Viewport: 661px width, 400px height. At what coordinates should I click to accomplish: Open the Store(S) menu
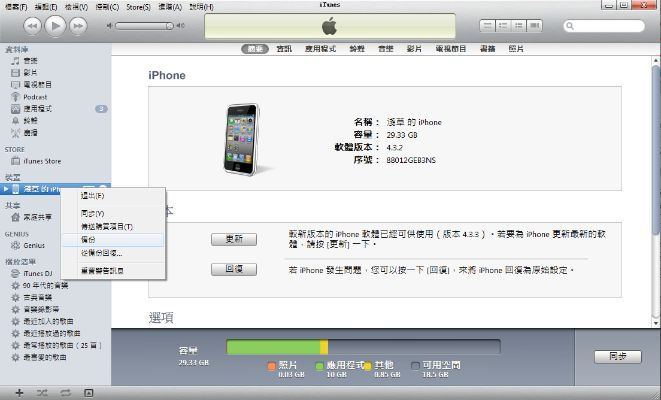point(138,7)
